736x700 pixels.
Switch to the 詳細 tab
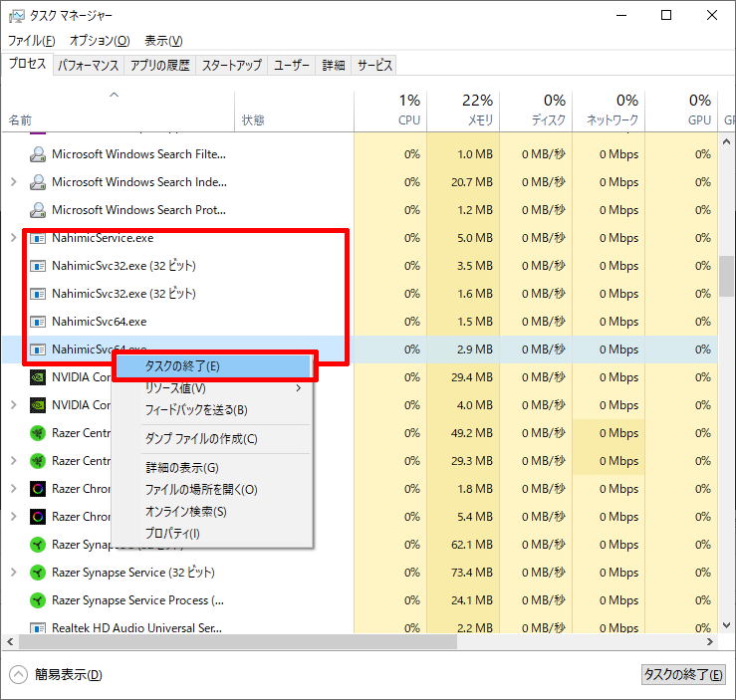tap(334, 65)
